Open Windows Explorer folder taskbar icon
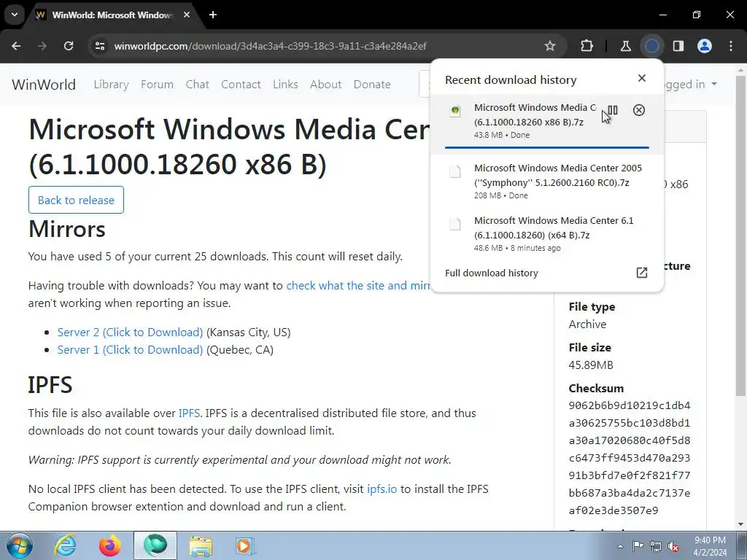This screenshot has height=560, width=747. click(201, 545)
